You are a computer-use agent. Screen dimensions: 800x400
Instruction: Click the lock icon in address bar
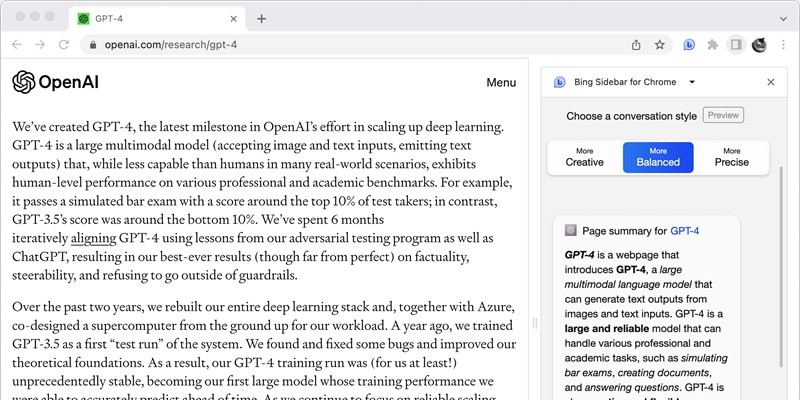coord(92,45)
